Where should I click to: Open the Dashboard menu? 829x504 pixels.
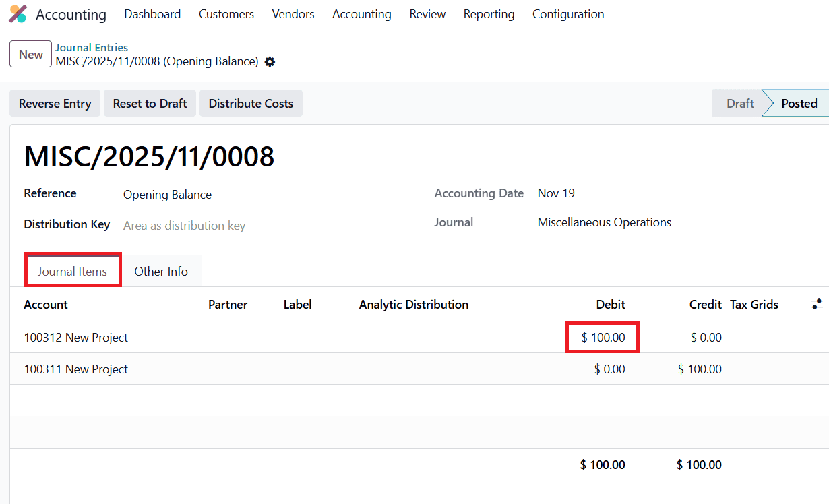pyautogui.click(x=152, y=13)
